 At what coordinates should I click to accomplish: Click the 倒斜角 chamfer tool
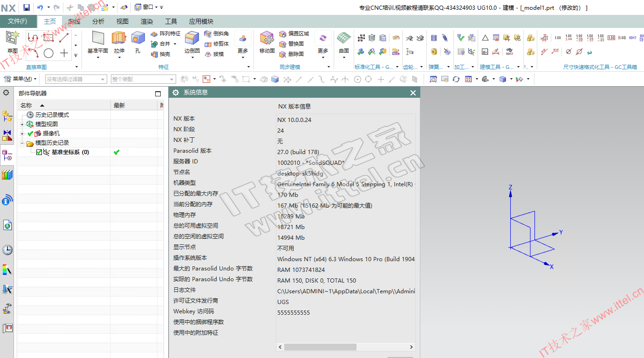216,34
